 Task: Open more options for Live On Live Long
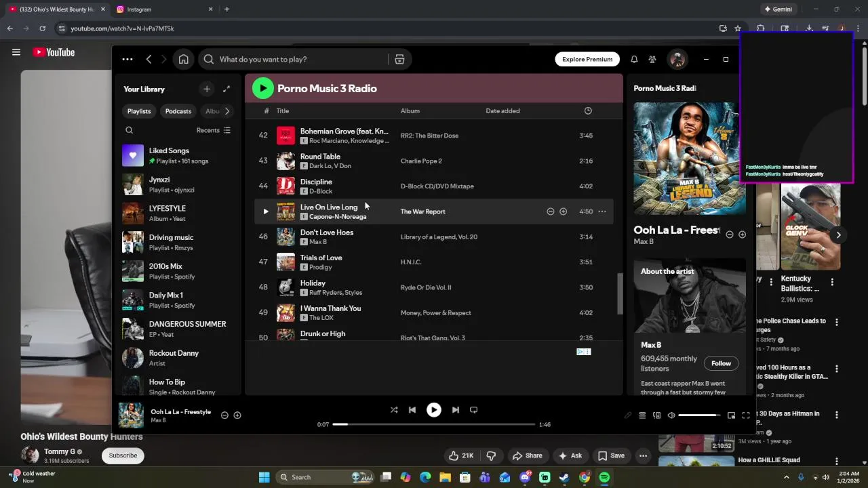pyautogui.click(x=601, y=211)
